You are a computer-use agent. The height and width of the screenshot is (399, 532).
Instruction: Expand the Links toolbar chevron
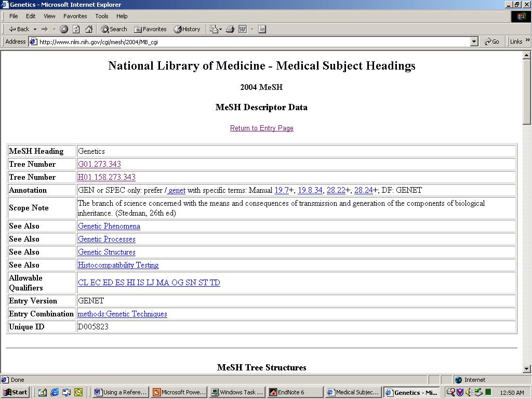tap(528, 41)
